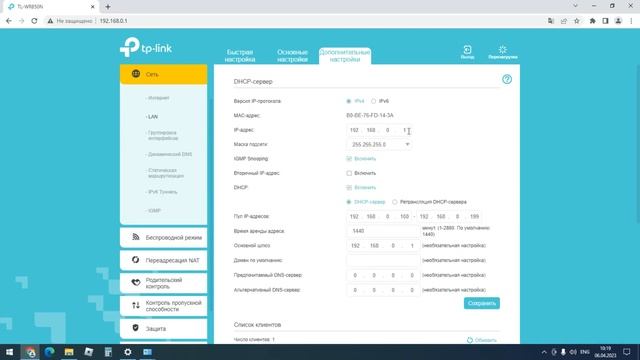Image resolution: width=640 pixels, height=360 pixels.
Task: Switch to the Basic settings tab
Action: pyautogui.click(x=292, y=56)
